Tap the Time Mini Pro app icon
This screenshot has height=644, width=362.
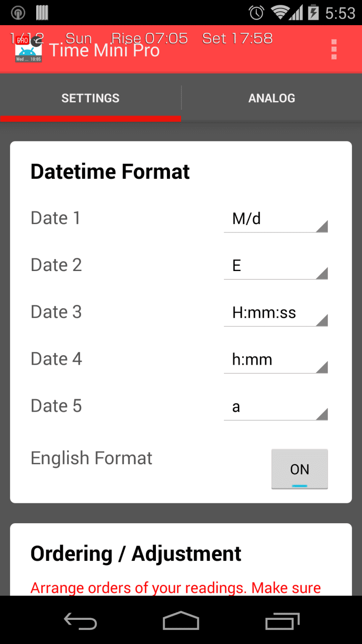(28, 50)
